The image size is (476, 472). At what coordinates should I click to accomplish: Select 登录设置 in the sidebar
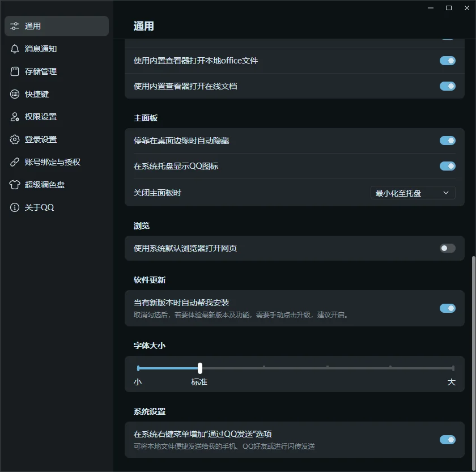click(57, 139)
